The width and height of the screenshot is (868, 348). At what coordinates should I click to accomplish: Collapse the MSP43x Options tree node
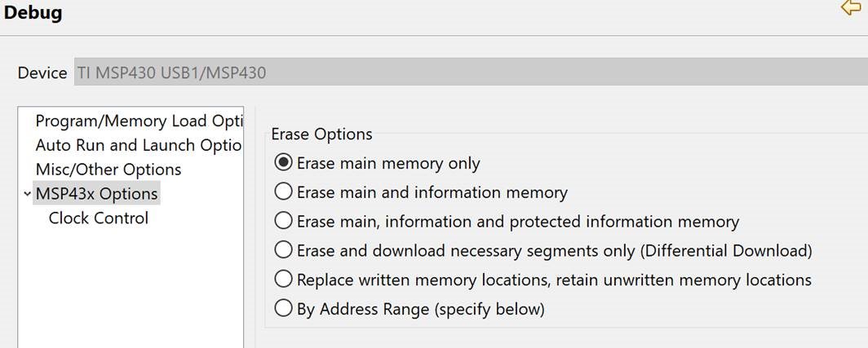(x=27, y=194)
